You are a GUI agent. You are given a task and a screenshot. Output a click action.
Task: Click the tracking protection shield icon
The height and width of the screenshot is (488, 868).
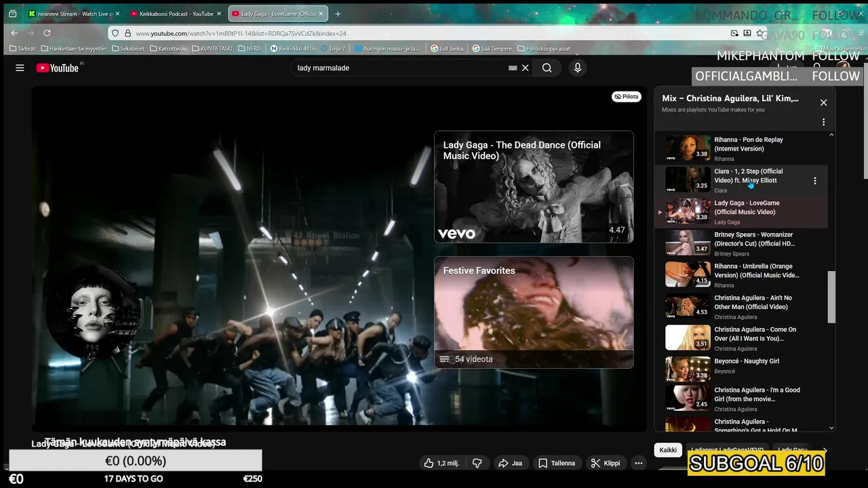point(115,33)
